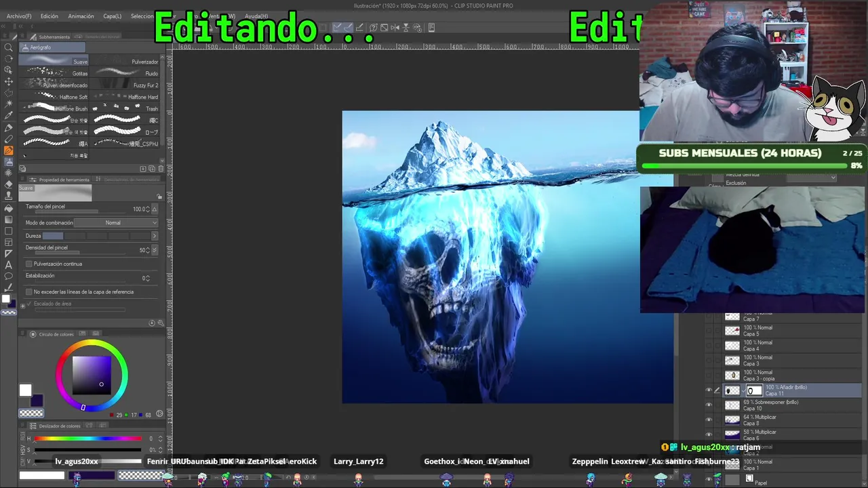Open Modo de combinación dropdown
This screenshot has width=868, height=488.
click(x=116, y=223)
